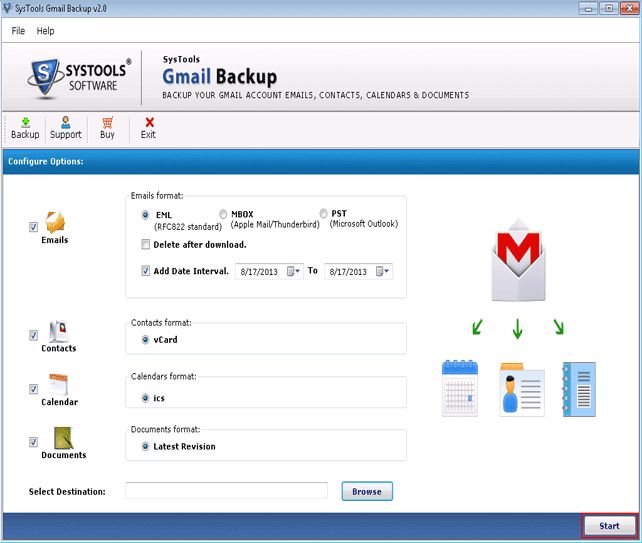The image size is (642, 543).
Task: Uncheck the Emails checkbox
Action: coord(34,227)
